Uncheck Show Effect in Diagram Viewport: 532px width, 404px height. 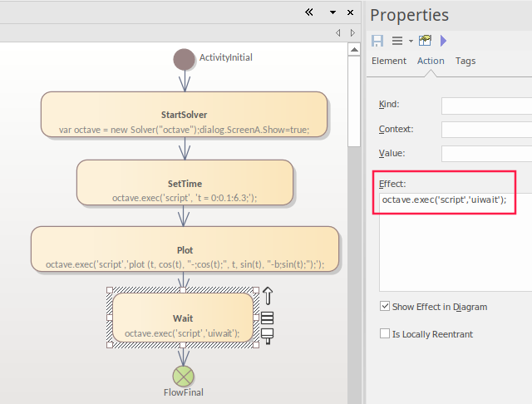point(384,306)
